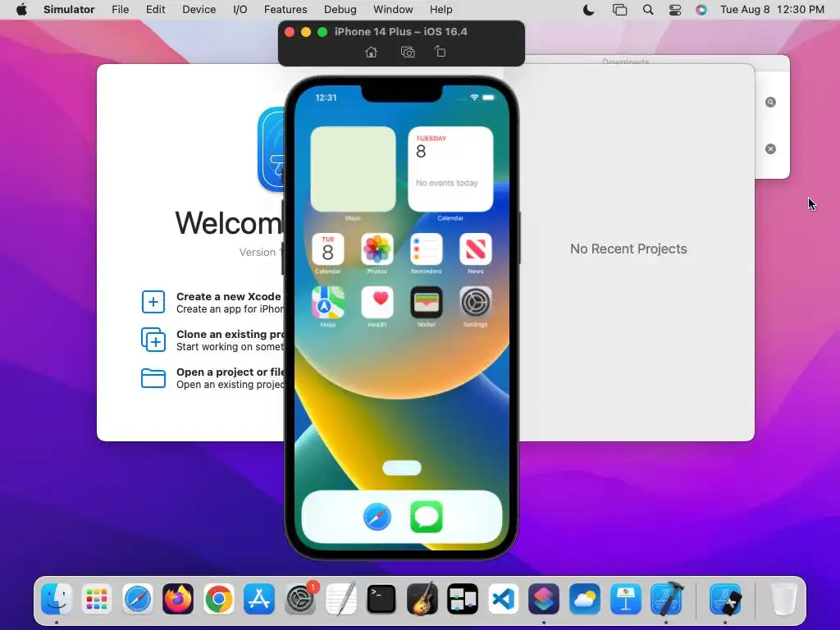Image resolution: width=840 pixels, height=630 pixels.
Task: Launch the Maps app icon on iPhone
Action: [328, 303]
